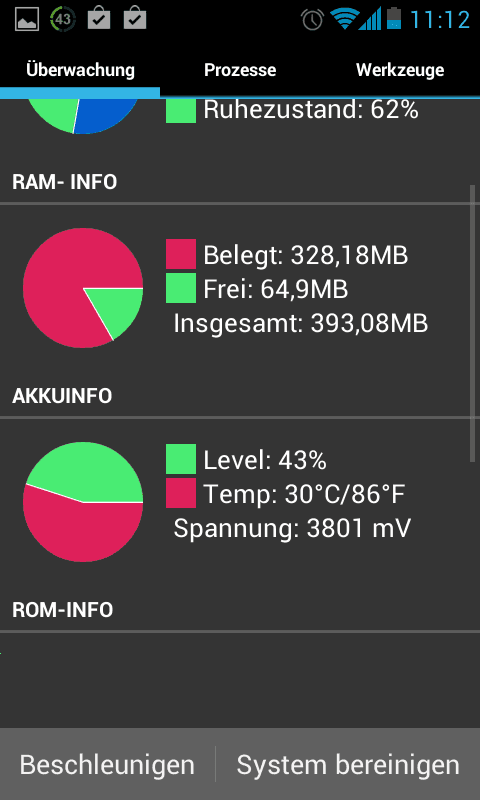Click the green Frei color square
Viewport: 480px width, 800px height.
[x=181, y=288]
